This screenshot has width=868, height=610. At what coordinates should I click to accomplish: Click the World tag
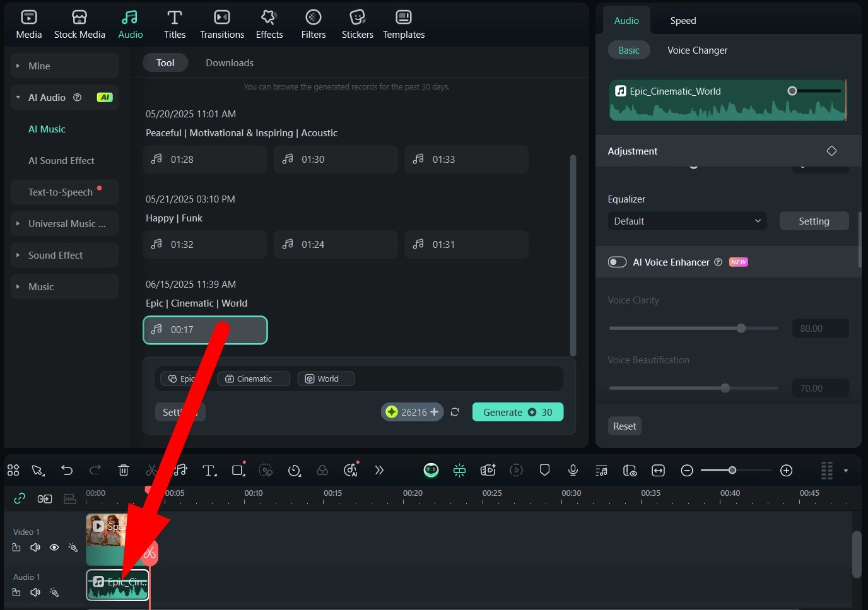(x=325, y=378)
